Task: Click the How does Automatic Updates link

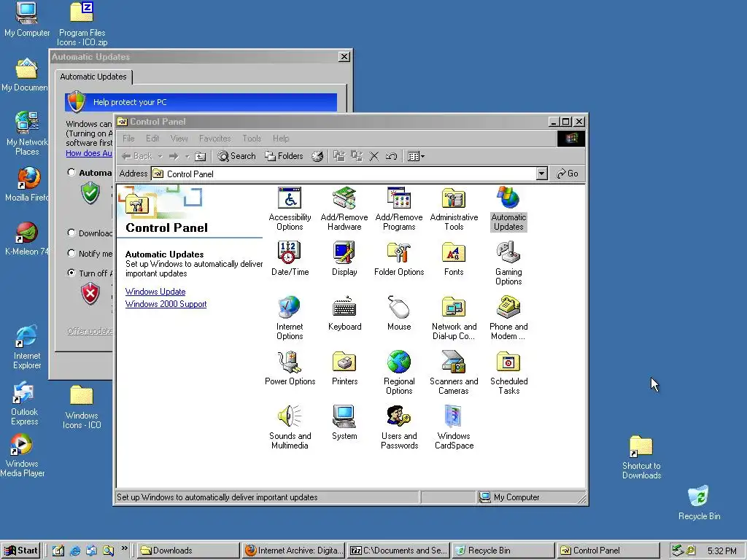Action: click(x=89, y=153)
